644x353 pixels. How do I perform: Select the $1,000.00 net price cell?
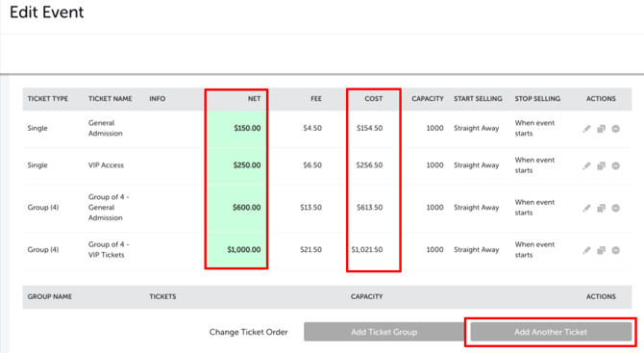pyautogui.click(x=236, y=249)
